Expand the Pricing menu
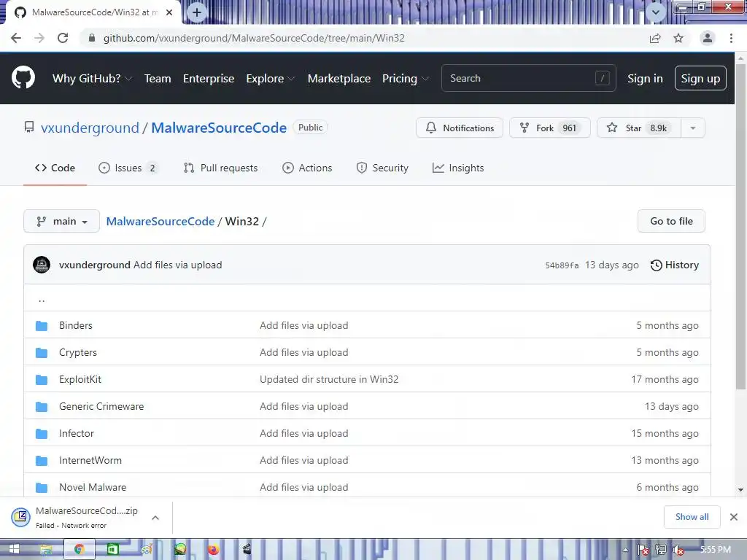 click(x=405, y=79)
